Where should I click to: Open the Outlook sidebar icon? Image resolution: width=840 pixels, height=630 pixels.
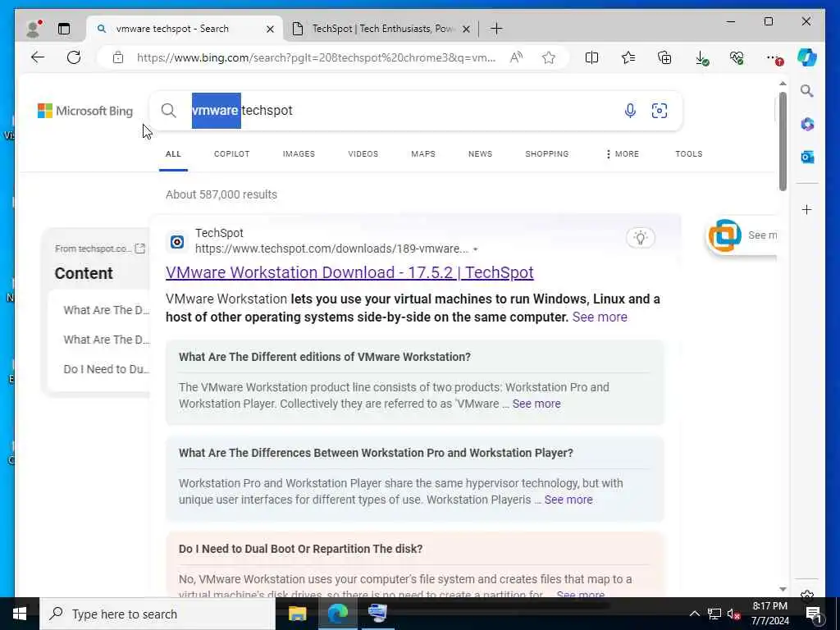pos(807,157)
